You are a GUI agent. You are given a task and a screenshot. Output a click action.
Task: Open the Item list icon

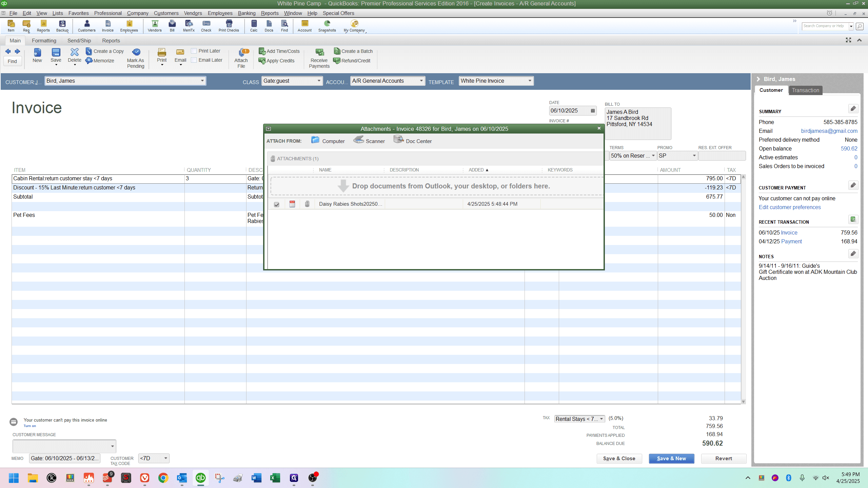click(x=11, y=26)
